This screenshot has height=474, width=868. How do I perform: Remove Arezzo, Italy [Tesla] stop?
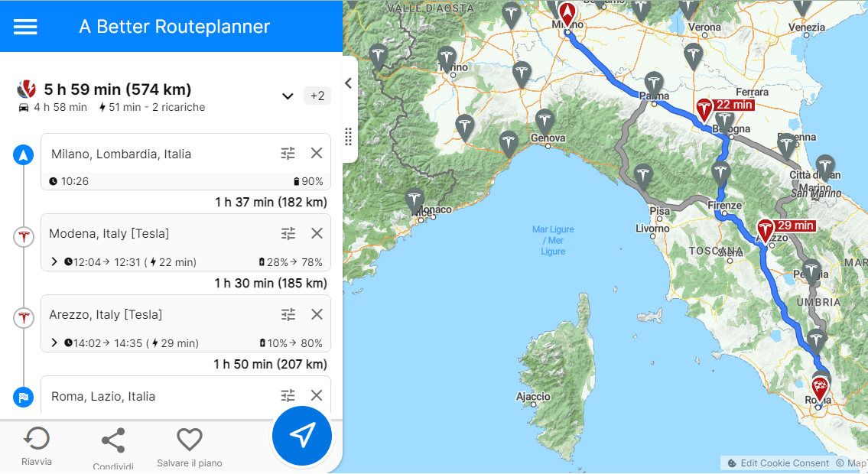click(x=317, y=315)
